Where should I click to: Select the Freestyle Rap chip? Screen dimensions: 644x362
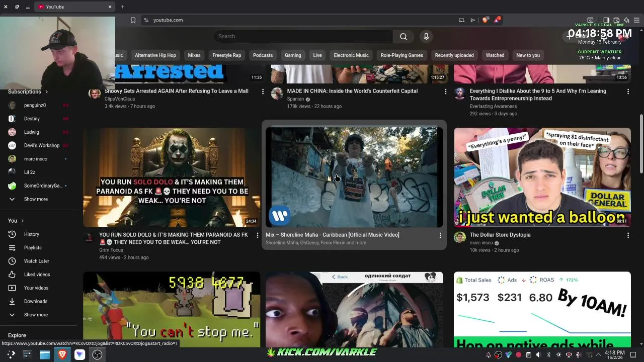(x=227, y=55)
